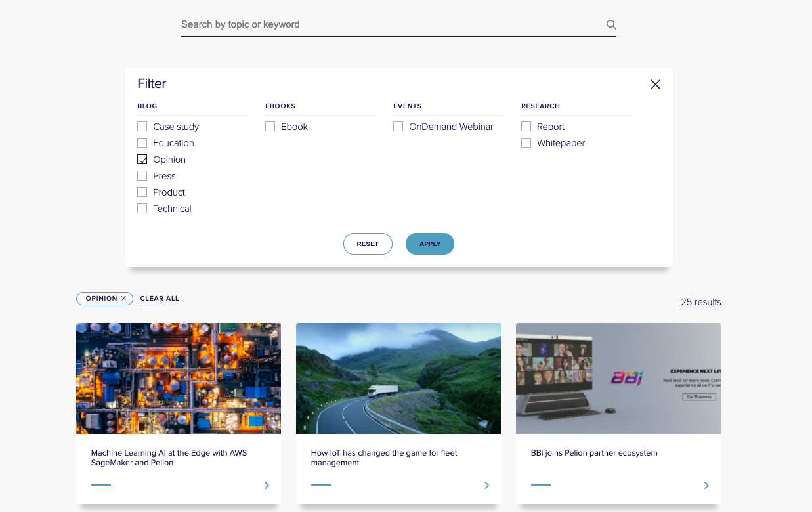Viewport: 812px width, 512px height.
Task: Close the Filter panel with X icon
Action: (x=655, y=84)
